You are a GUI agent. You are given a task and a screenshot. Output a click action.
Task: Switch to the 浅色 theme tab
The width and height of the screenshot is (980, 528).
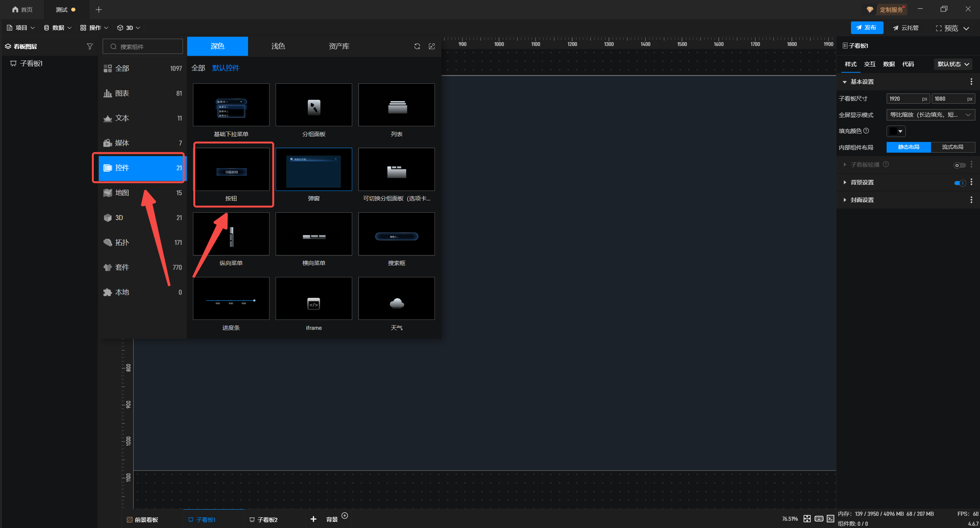click(278, 46)
